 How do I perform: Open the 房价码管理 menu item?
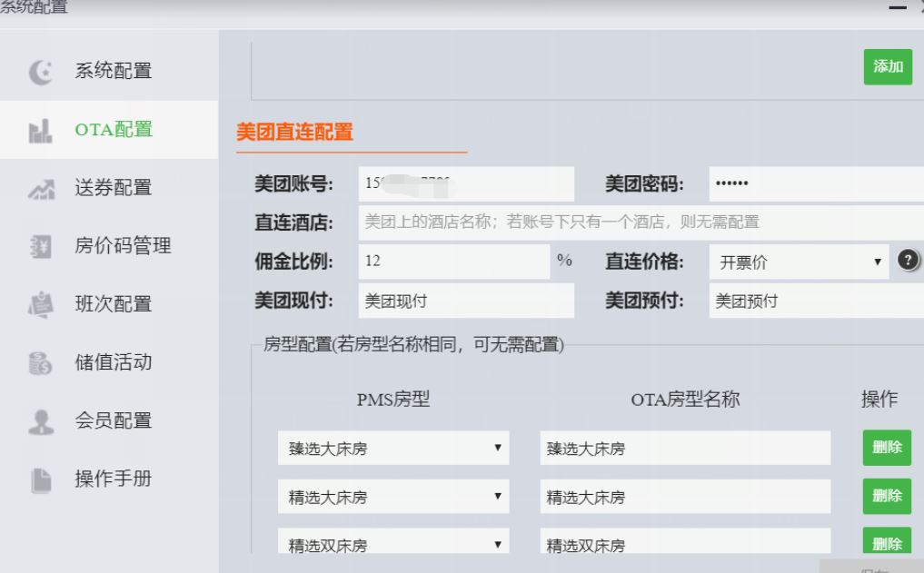[123, 246]
